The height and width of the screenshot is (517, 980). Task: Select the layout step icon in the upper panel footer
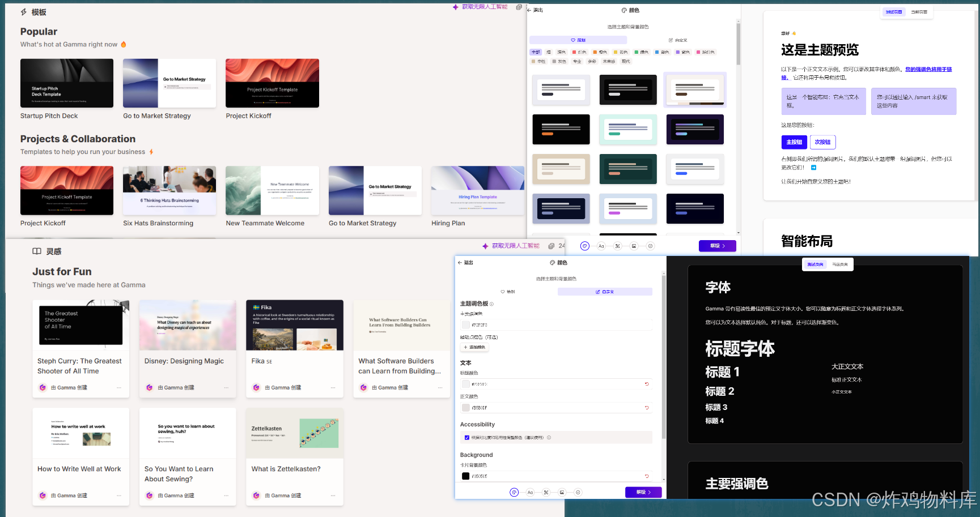tap(618, 246)
